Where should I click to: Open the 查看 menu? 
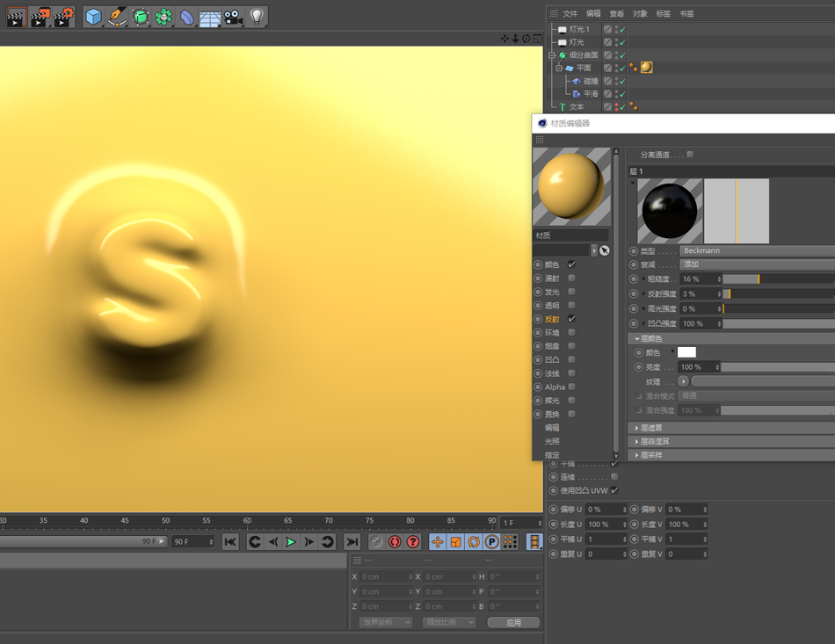(x=617, y=14)
